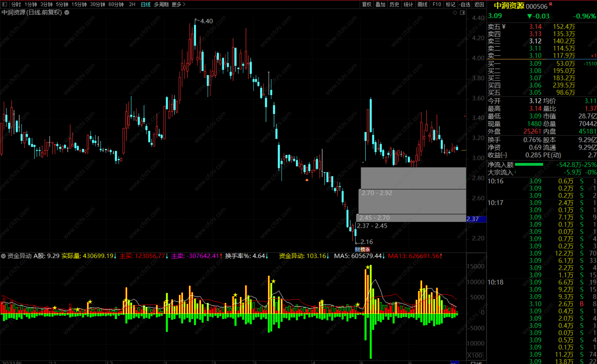Image resolution: width=597 pixels, height=364 pixels.
Task: Click the green 净流入额 flow bar
Action: point(529,164)
